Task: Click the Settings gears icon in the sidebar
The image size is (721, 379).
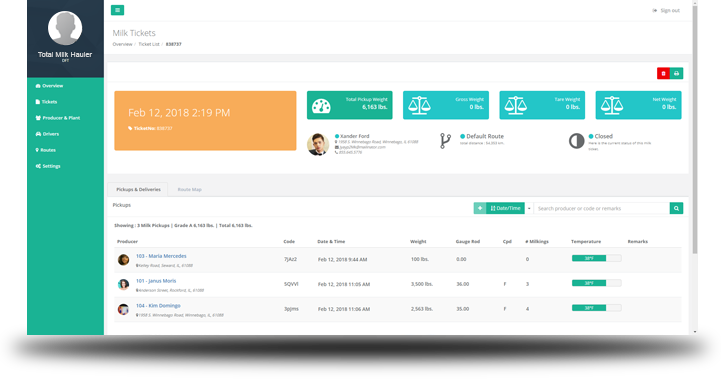Action: tap(38, 166)
